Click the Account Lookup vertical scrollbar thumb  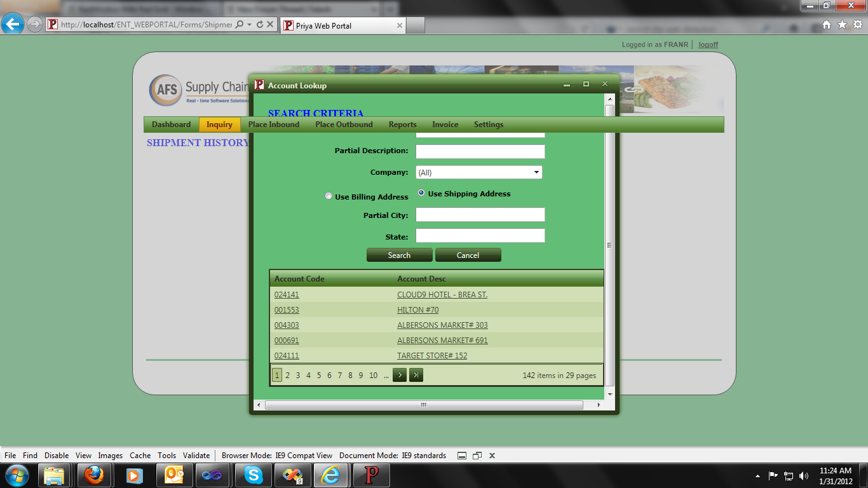coord(609,245)
